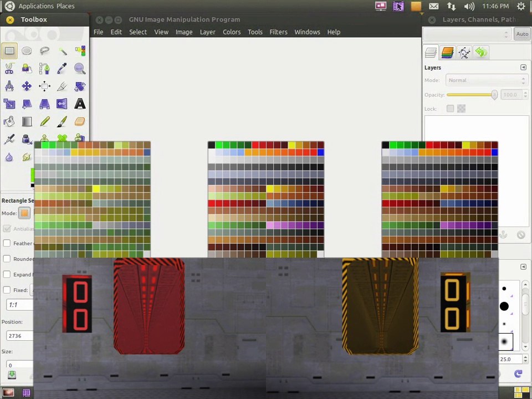Select the Scissors Select tool
Screen dimensions: 532x399
click(9, 69)
